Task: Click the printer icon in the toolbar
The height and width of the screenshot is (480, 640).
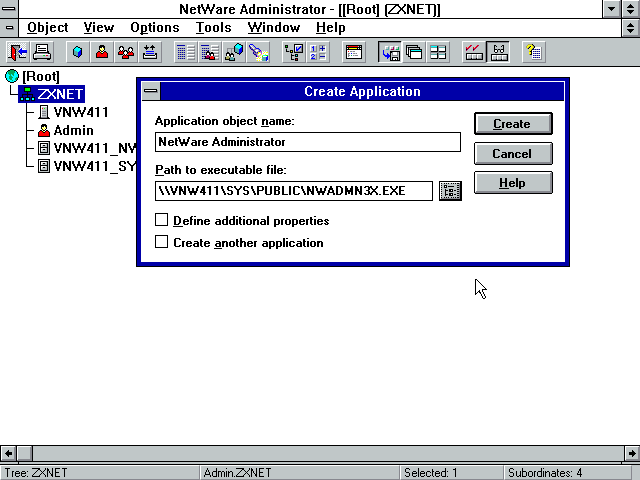Action: click(43, 52)
